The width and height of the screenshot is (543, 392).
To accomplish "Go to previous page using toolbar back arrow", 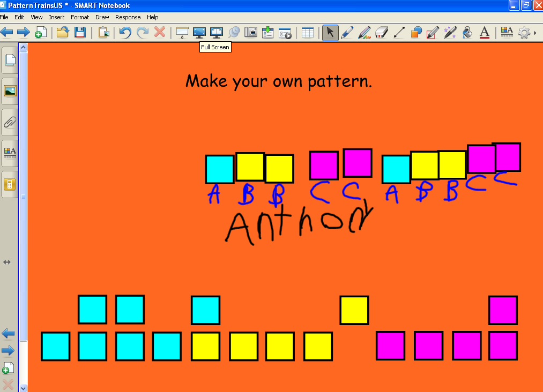I will click(x=7, y=33).
